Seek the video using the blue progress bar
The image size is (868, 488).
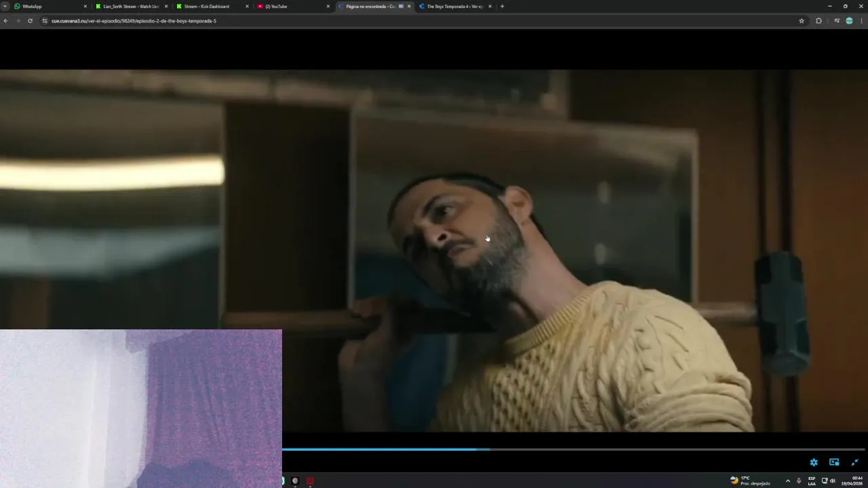click(574, 449)
